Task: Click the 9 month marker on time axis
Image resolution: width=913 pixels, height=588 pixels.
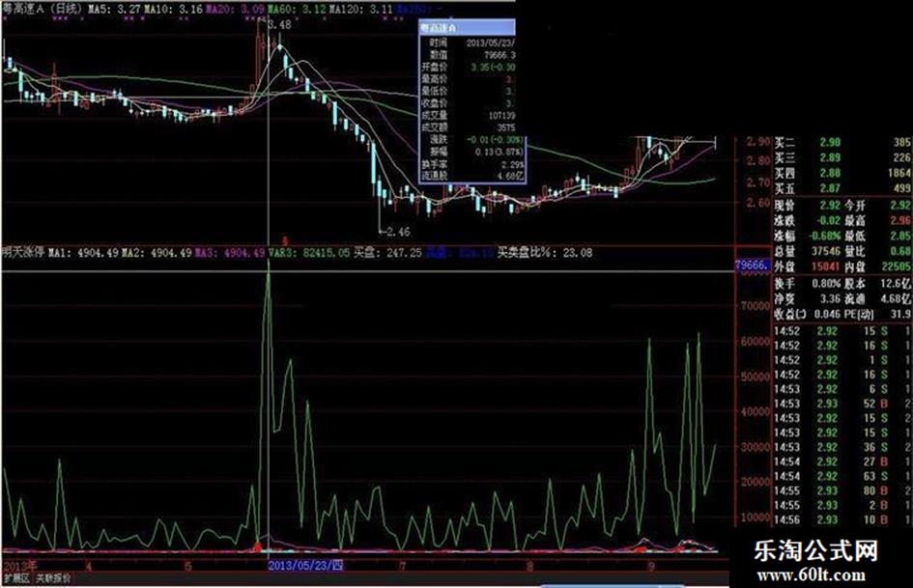Action: (651, 566)
